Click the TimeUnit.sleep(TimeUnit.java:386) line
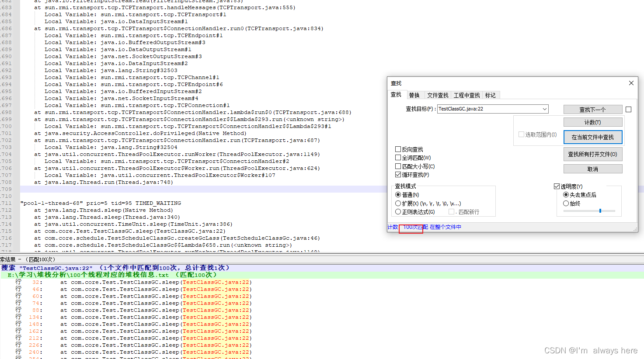The height and width of the screenshot is (359, 644). pos(133,224)
